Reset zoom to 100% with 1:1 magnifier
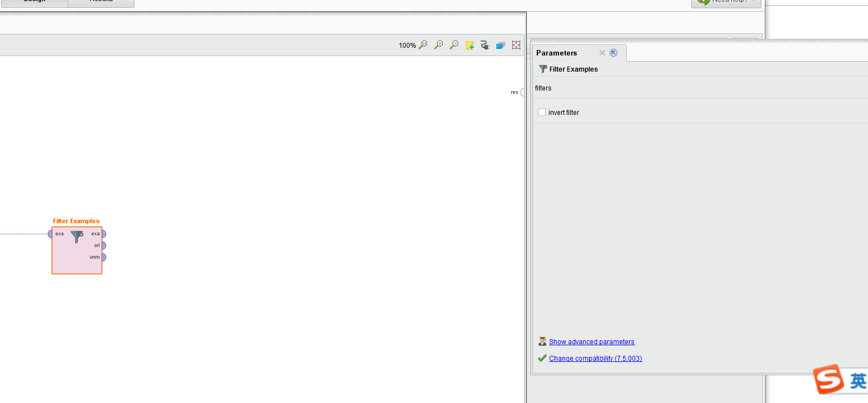 [x=423, y=45]
